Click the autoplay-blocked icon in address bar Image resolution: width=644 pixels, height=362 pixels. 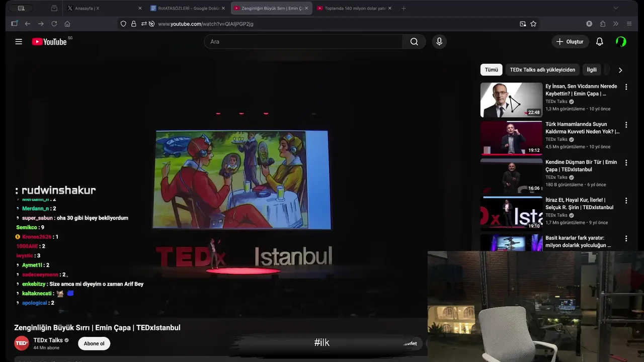tap(151, 24)
